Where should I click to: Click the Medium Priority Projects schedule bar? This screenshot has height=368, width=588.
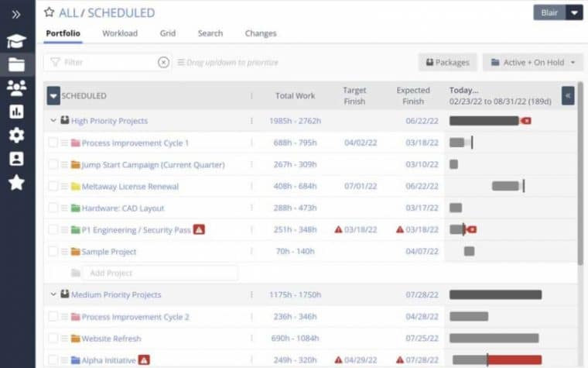point(495,295)
